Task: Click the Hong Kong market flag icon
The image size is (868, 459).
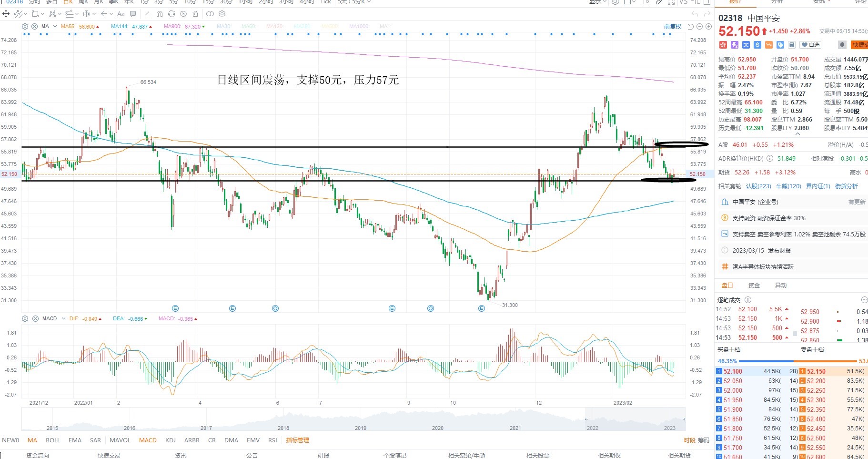Action: click(723, 45)
